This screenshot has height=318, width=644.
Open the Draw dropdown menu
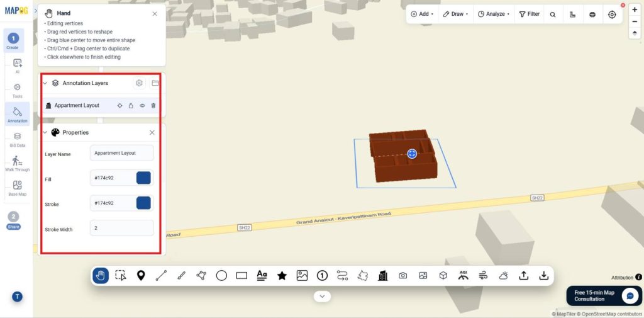455,14
